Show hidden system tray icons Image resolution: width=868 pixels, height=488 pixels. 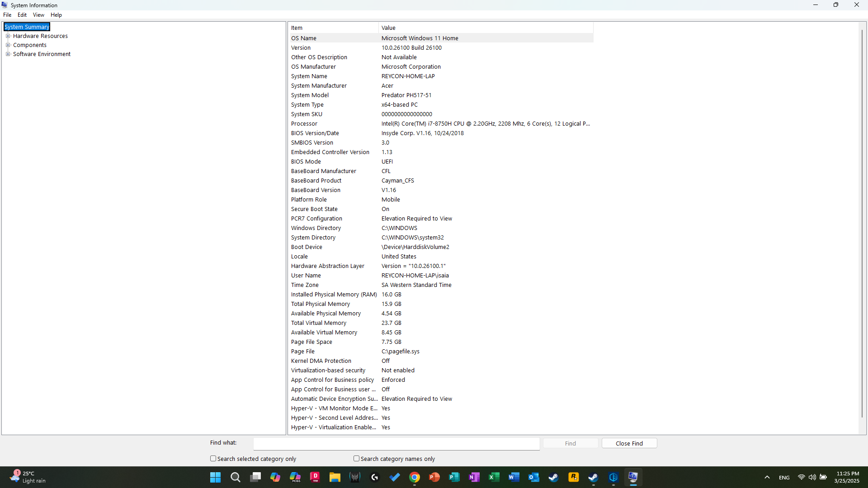pyautogui.click(x=767, y=478)
